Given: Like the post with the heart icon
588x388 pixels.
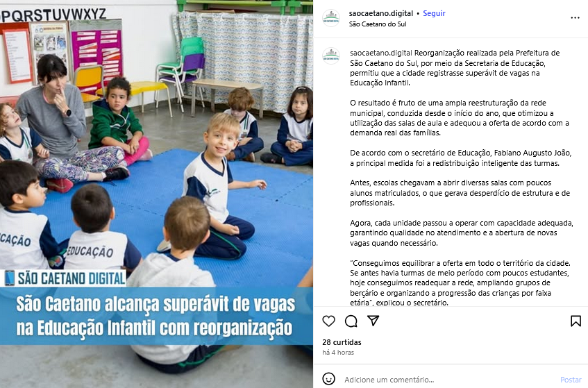Looking at the screenshot, I should pyautogui.click(x=328, y=321).
